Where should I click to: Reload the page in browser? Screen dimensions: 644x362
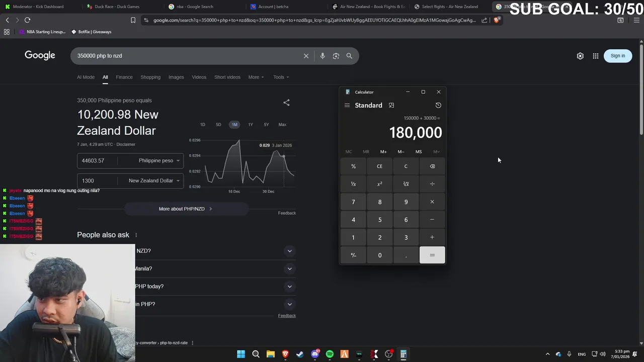(x=27, y=20)
